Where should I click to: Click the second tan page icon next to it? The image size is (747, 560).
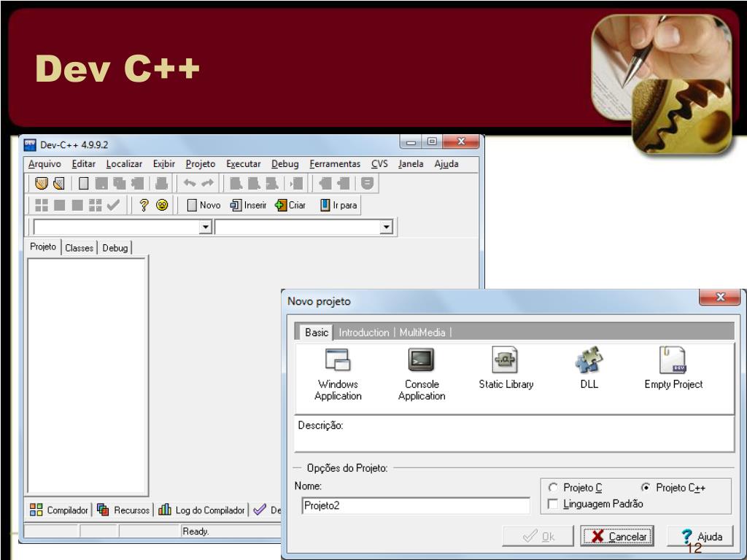click(59, 183)
